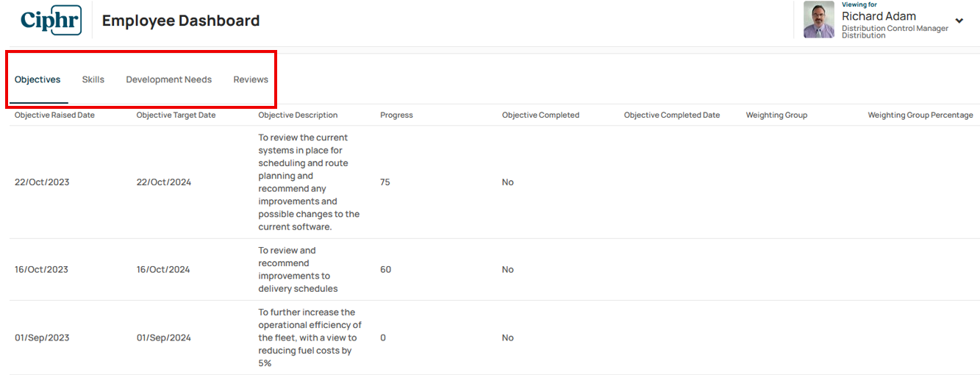Click the Employee Dashboard title
This screenshot has height=375, width=980.
(181, 21)
